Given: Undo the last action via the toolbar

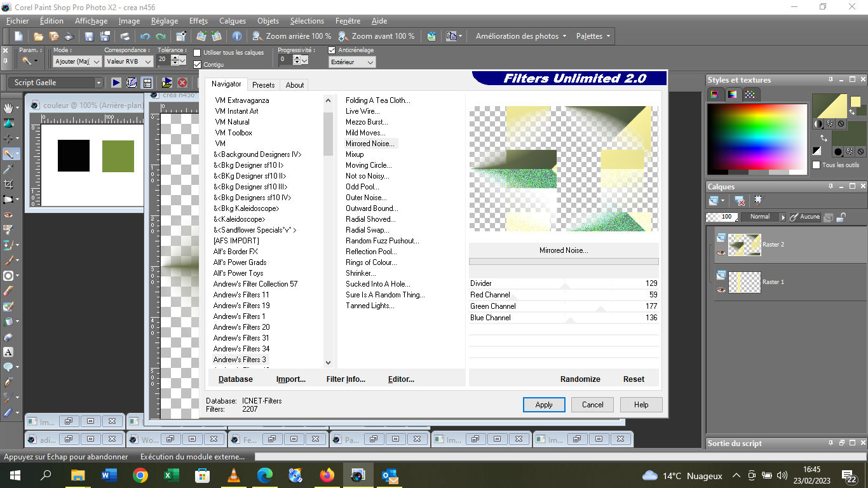Looking at the screenshot, I should (x=145, y=36).
